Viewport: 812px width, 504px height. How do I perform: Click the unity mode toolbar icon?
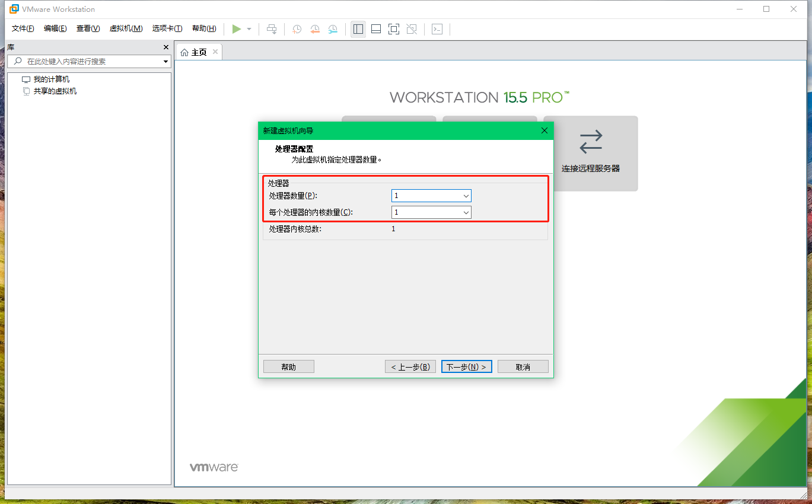click(x=412, y=29)
